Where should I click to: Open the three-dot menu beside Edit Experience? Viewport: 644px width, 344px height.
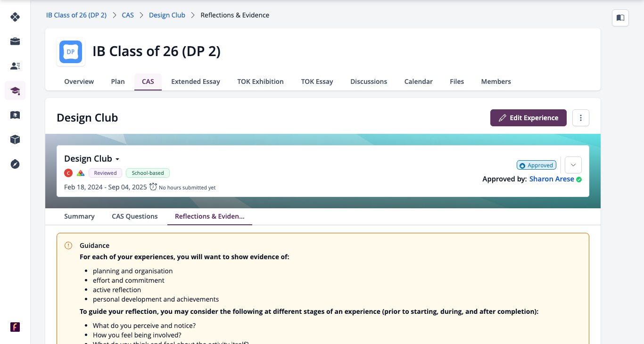point(581,118)
